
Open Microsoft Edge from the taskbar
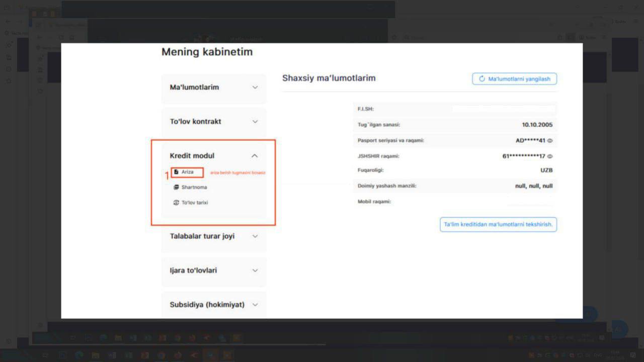pos(79,355)
